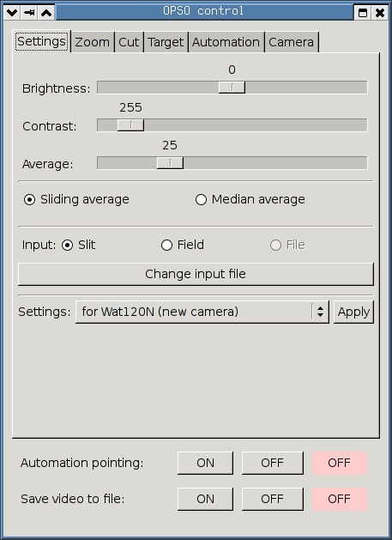Image resolution: width=392 pixels, height=540 pixels.
Task: Select Median average radio button
Action: (201, 200)
